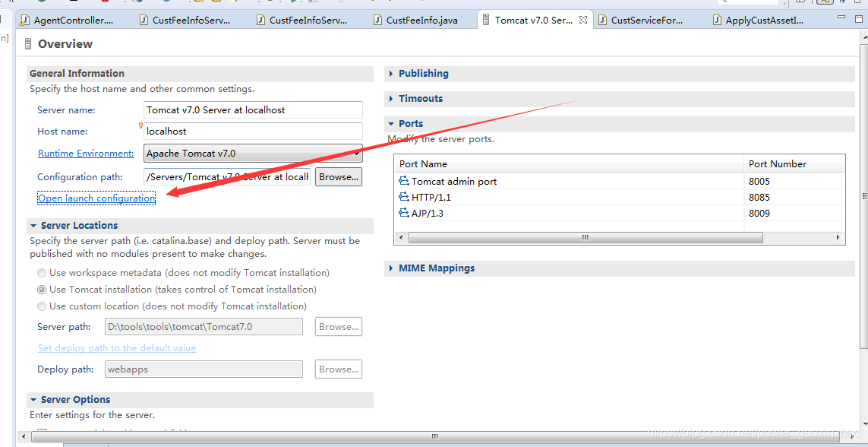Expand the Publishing section

pos(391,74)
